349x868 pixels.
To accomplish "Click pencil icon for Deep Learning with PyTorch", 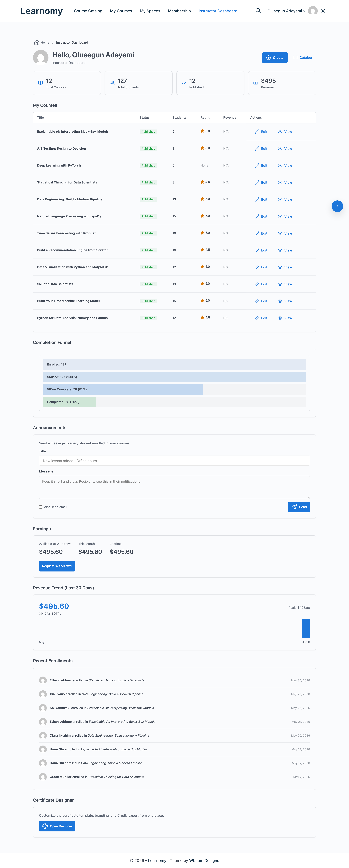I will point(257,165).
